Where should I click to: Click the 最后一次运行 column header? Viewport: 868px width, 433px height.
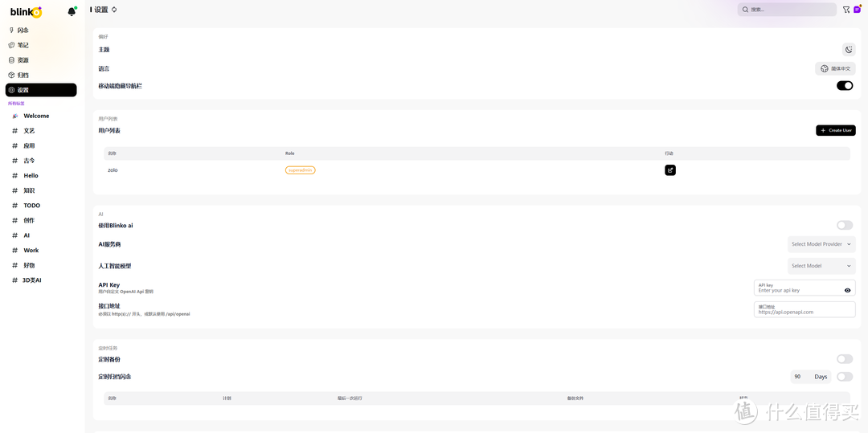point(350,398)
